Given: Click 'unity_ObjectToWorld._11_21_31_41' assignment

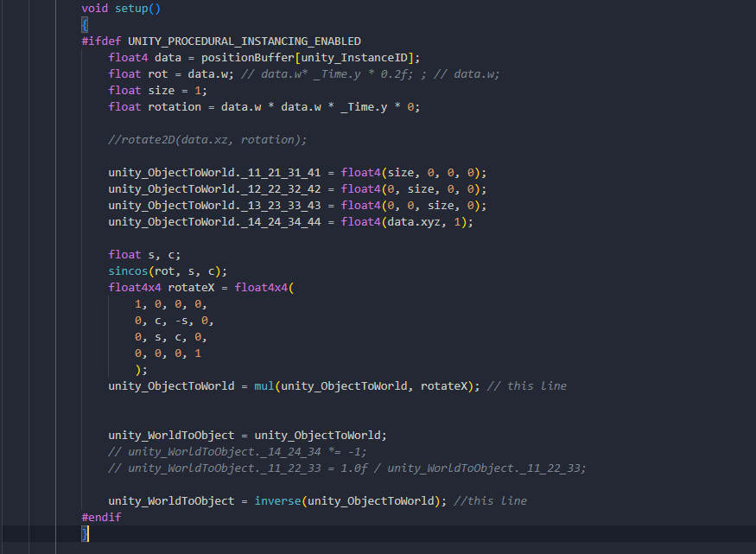Looking at the screenshot, I should click(297, 172).
